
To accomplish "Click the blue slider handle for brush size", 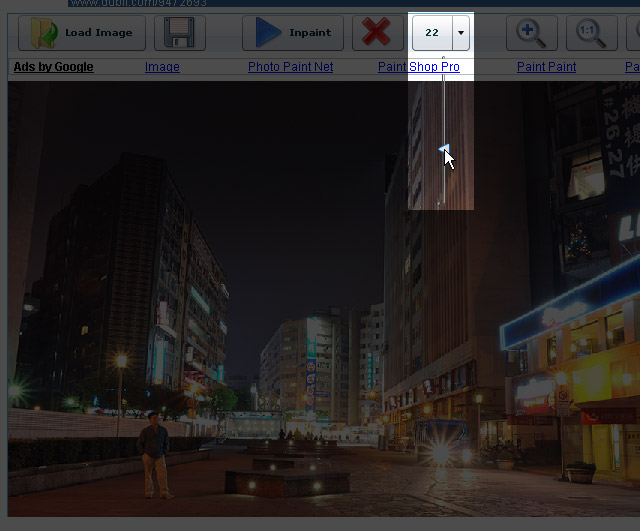I will click(444, 149).
